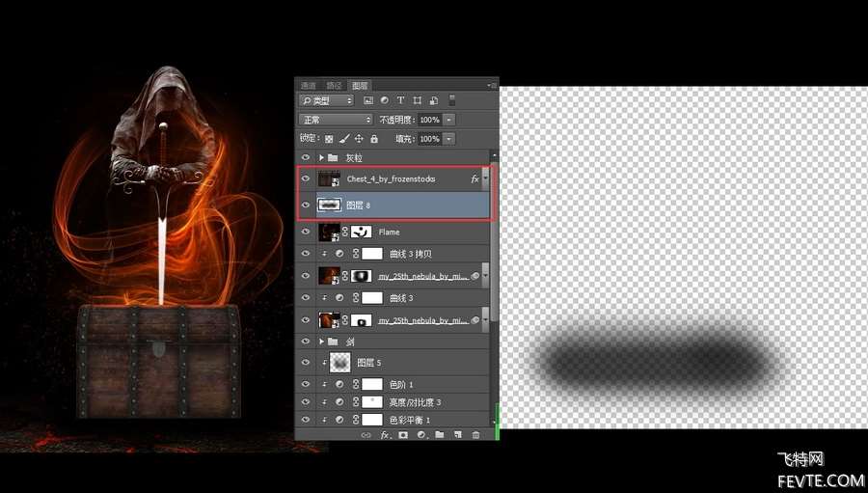Click Layers panel scroll-down arrow
The width and height of the screenshot is (868, 493).
click(495, 422)
